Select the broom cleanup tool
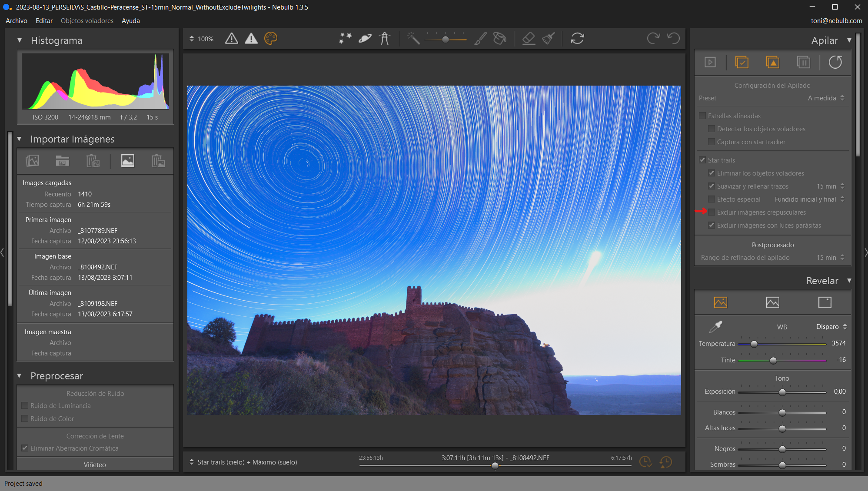This screenshot has height=491, width=868. tap(549, 39)
